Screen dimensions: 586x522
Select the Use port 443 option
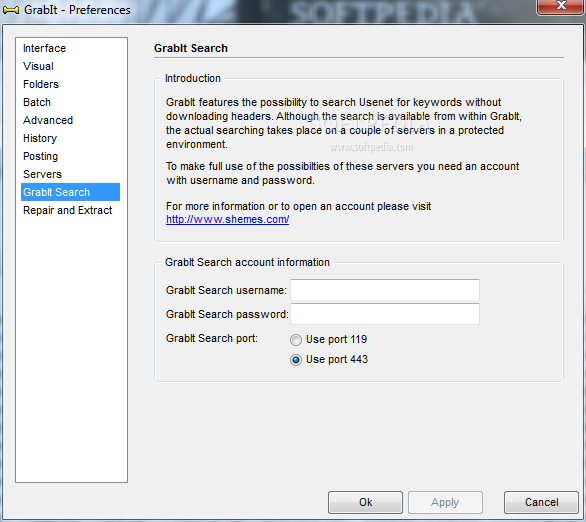click(x=329, y=359)
